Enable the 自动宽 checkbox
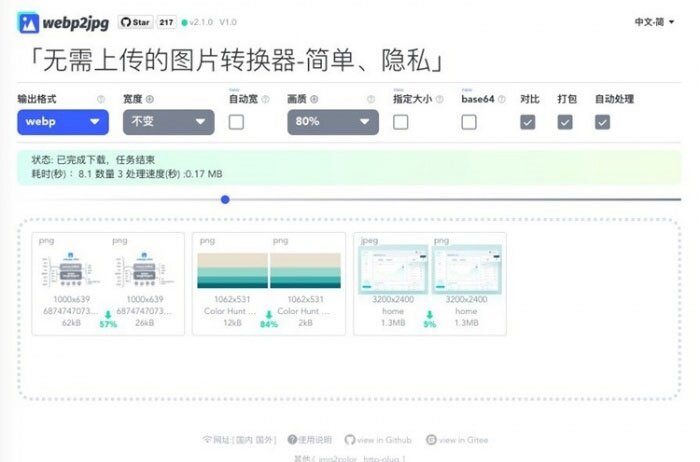 click(237, 122)
